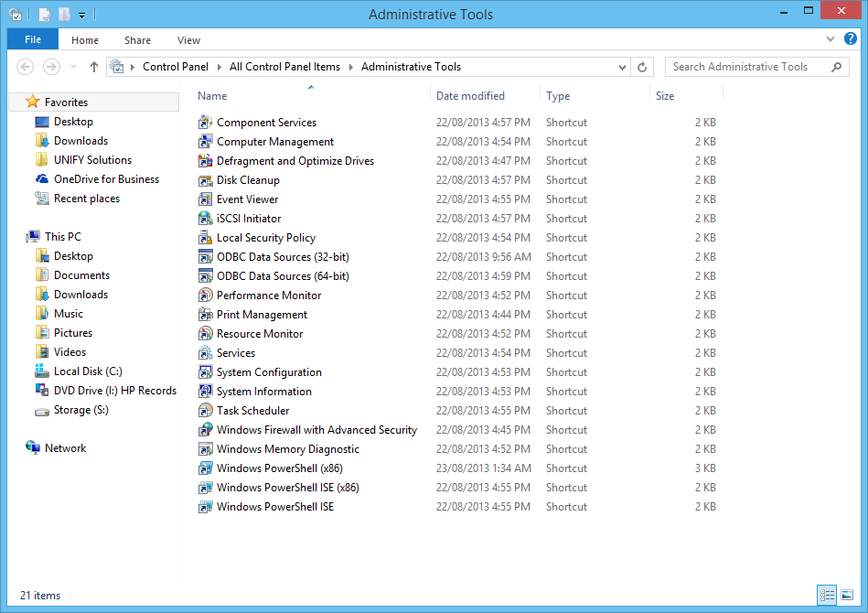Screen dimensions: 868x613
Task: Go up one folder level
Action: (x=94, y=67)
